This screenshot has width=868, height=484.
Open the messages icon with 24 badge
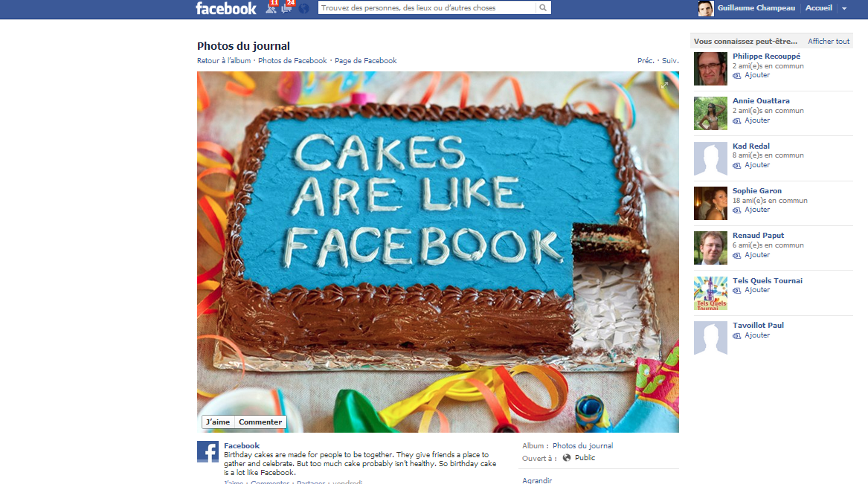(287, 7)
